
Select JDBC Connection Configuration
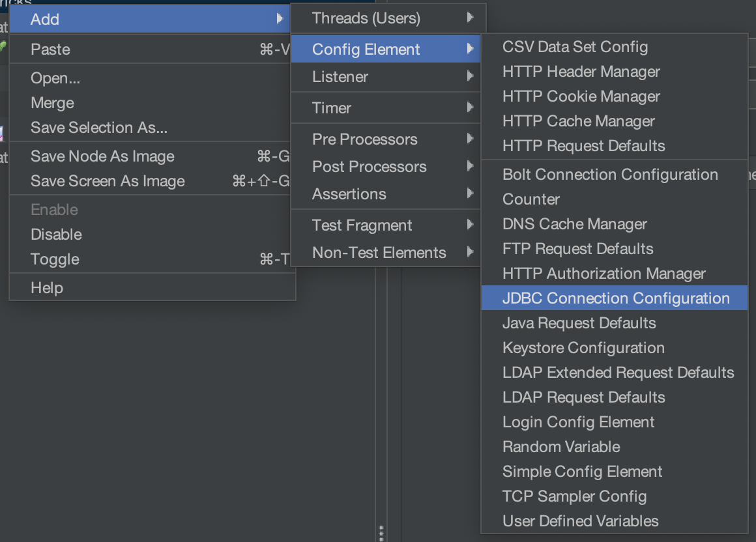click(615, 298)
